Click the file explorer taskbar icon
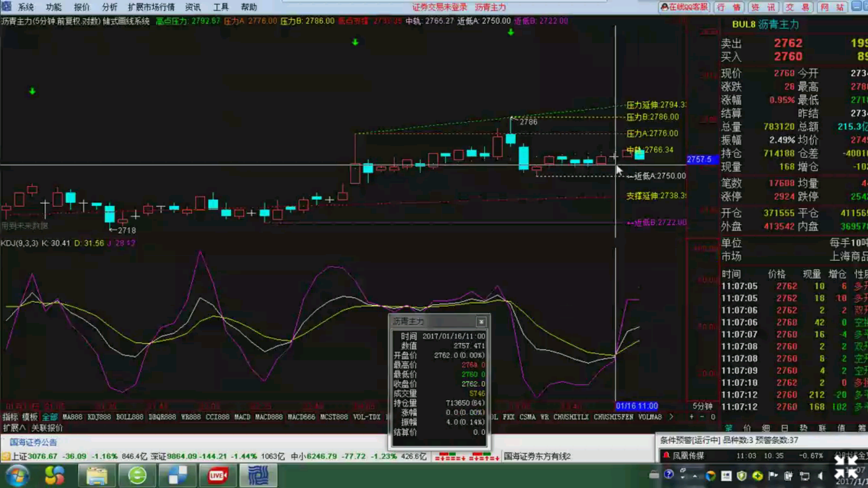 pyautogui.click(x=97, y=476)
